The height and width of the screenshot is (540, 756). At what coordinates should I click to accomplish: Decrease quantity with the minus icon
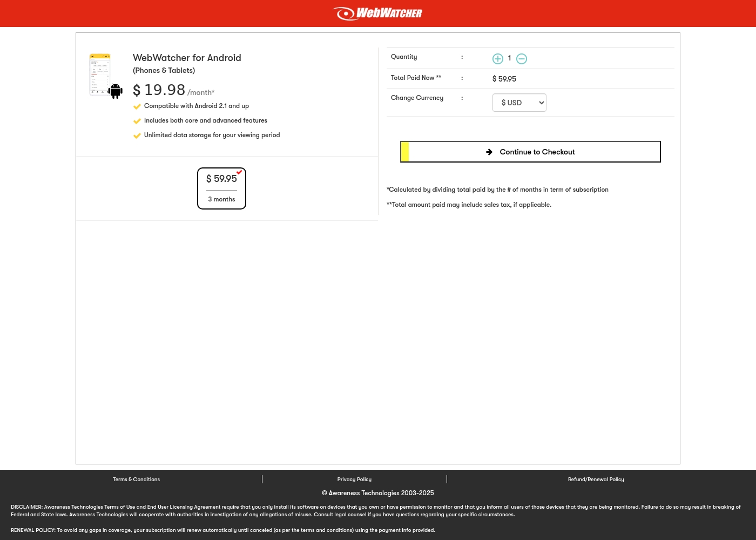[x=522, y=59]
